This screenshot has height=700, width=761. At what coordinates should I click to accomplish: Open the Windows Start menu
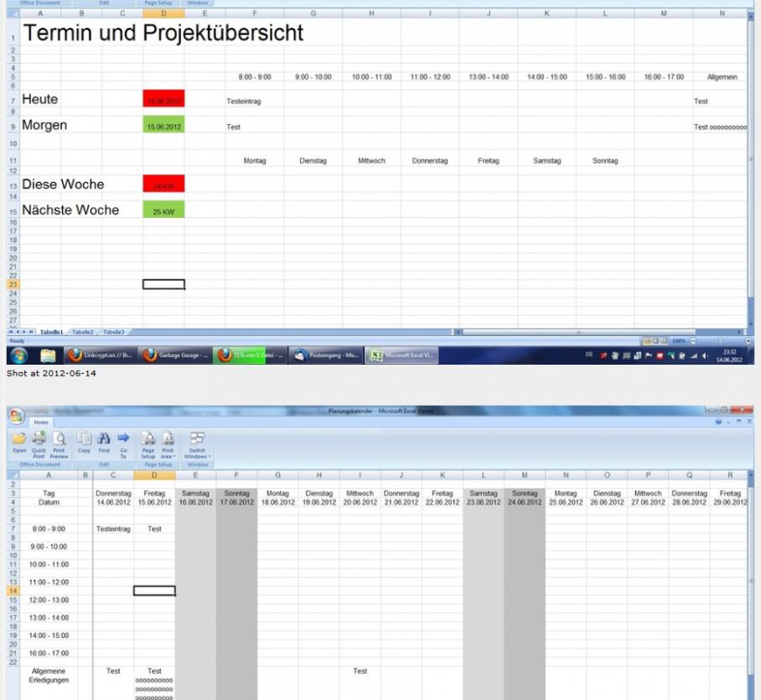(x=18, y=355)
